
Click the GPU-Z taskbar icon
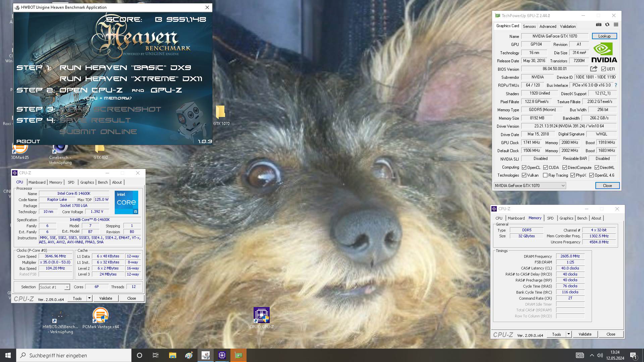tap(238, 355)
